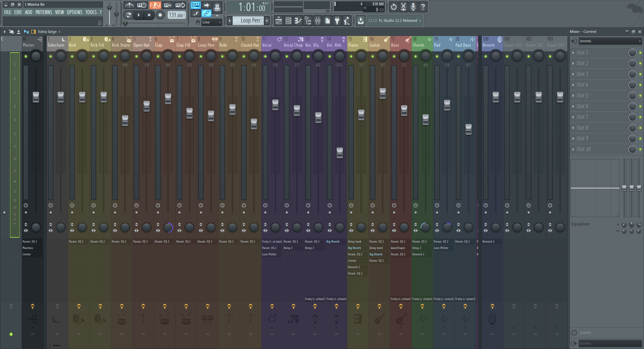Click the Guitar track icon at bottom
644x349 pixels.
(x=379, y=319)
